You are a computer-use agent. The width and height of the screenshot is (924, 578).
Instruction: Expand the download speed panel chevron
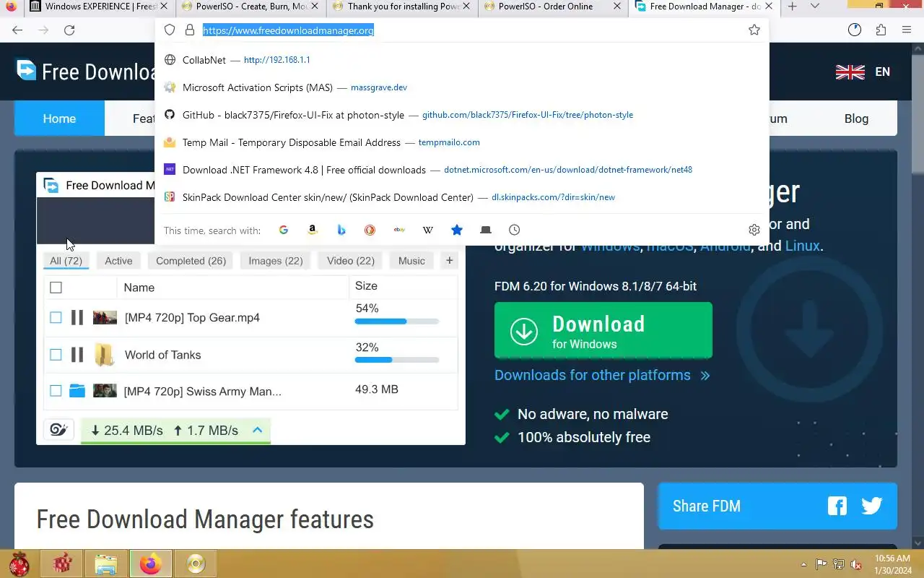pos(257,430)
